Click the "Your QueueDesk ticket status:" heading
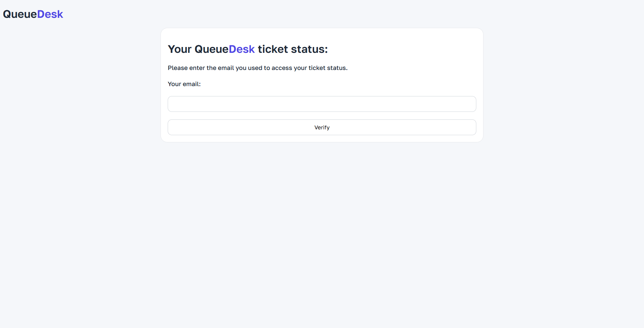Image resolution: width=644 pixels, height=328 pixels. coord(248,49)
